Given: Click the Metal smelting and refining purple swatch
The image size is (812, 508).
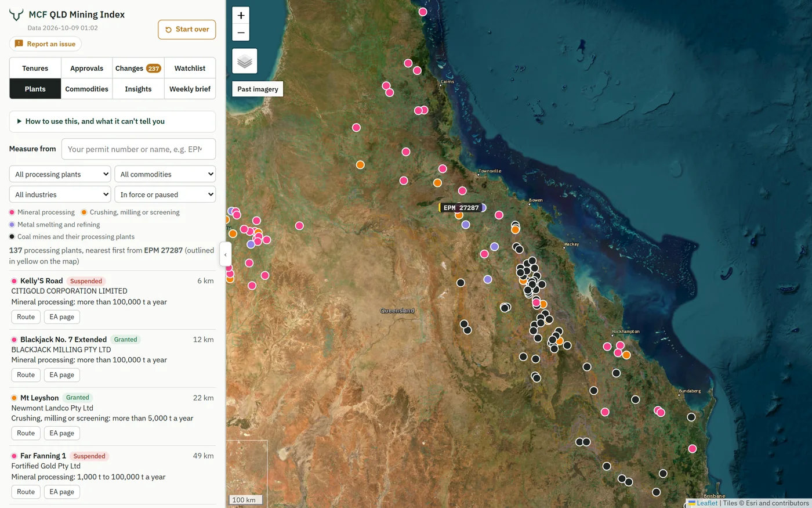Looking at the screenshot, I should pyautogui.click(x=12, y=225).
